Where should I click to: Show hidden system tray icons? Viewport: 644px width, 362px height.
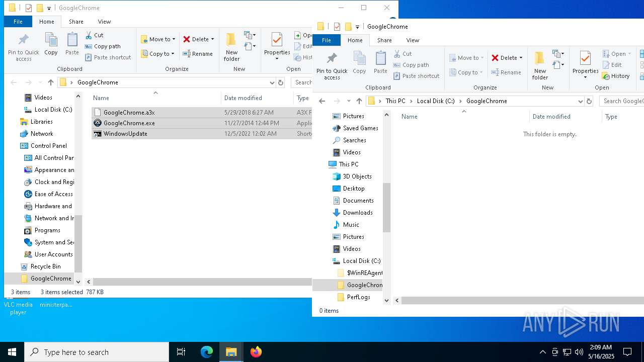(x=542, y=352)
